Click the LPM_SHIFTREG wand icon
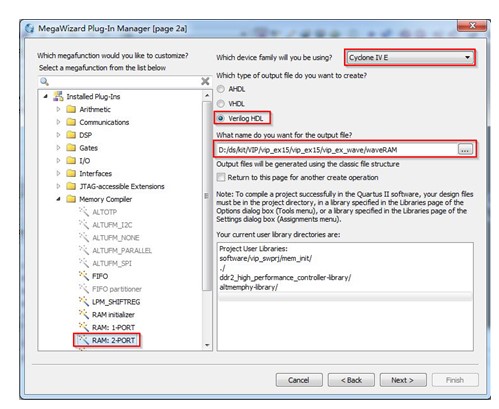Viewport: 499px width, 409px height. (x=84, y=302)
